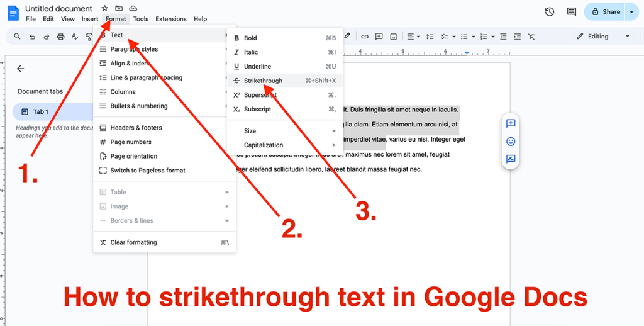644x326 pixels.
Task: Star the Untitled document
Action: (x=104, y=8)
